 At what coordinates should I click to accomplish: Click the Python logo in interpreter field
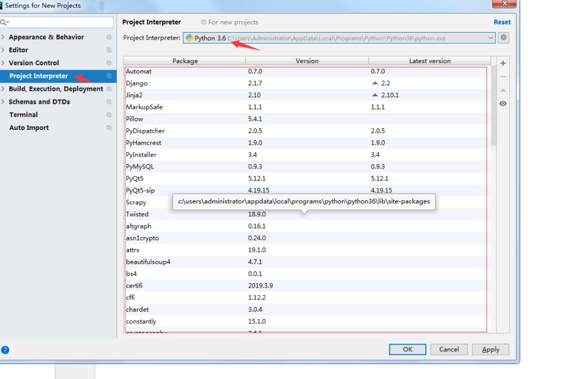pos(189,38)
